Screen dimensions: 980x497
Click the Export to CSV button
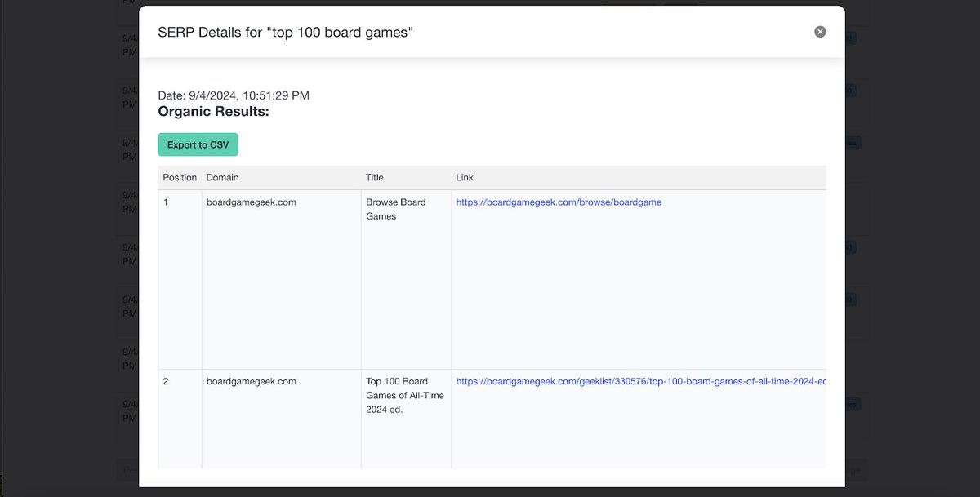198,144
